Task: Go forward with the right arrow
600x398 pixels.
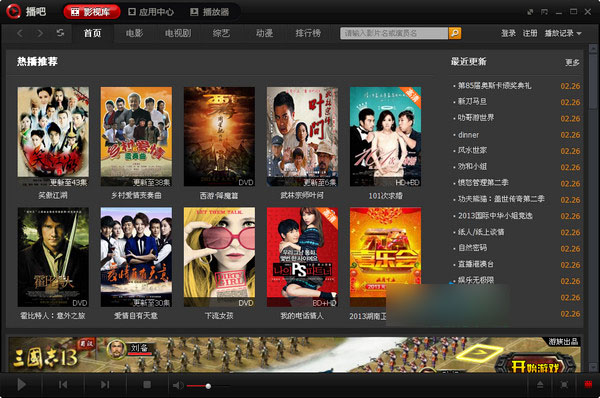Action: pyautogui.click(x=40, y=33)
